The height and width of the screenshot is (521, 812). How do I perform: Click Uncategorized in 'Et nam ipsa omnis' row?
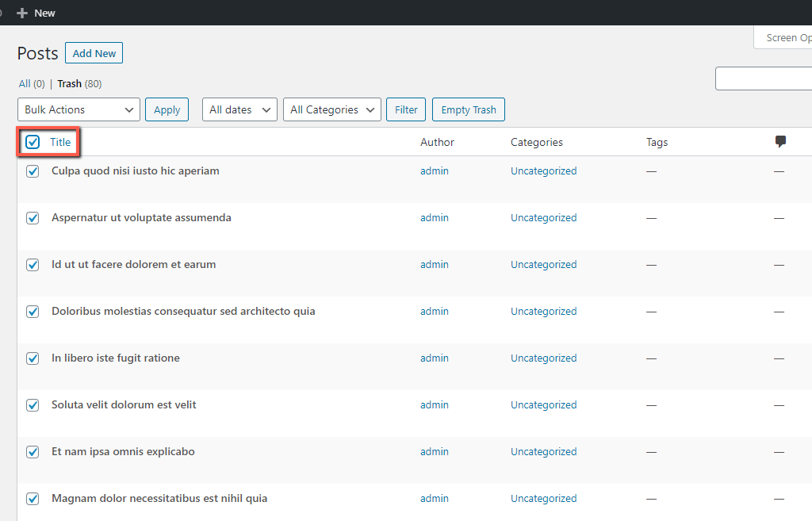(x=544, y=451)
